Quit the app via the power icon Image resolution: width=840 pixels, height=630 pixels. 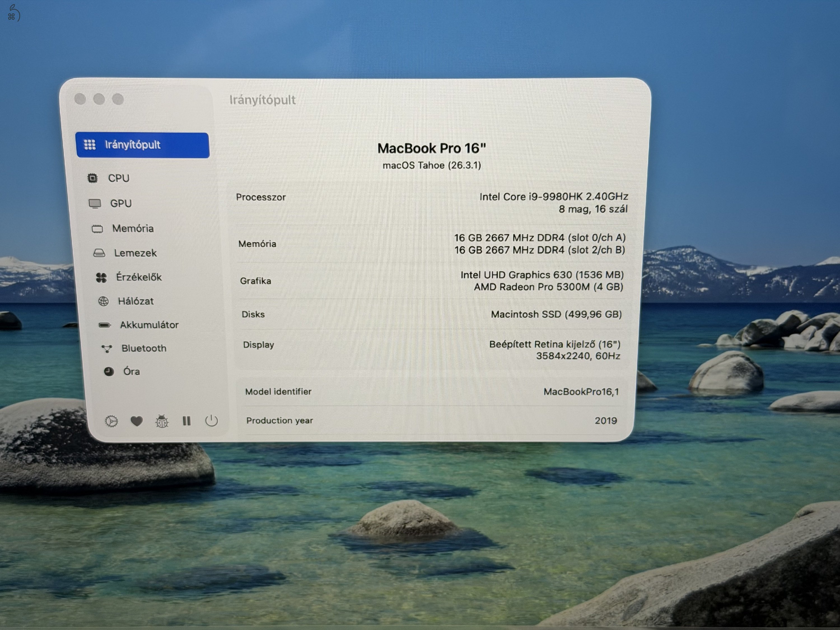(211, 420)
